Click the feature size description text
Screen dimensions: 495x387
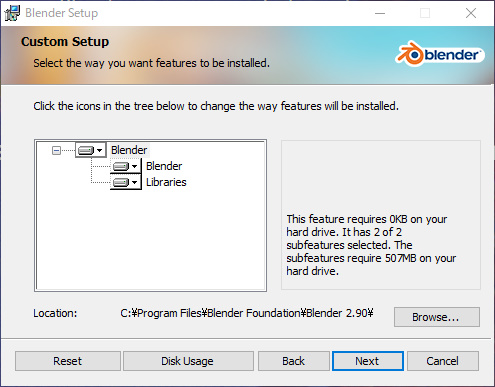(371, 245)
